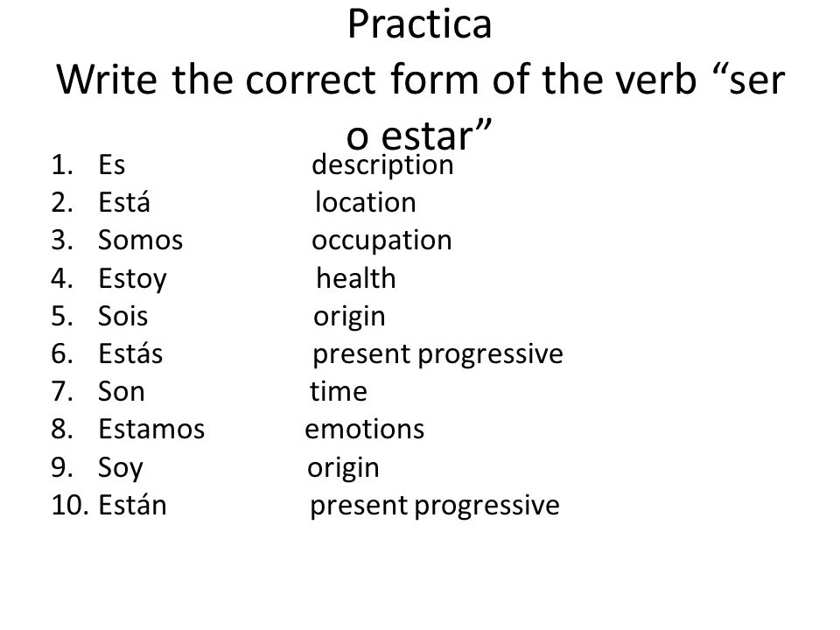Select the word 'location'
Viewport: 840px width, 630px height.
pyautogui.click(x=366, y=202)
